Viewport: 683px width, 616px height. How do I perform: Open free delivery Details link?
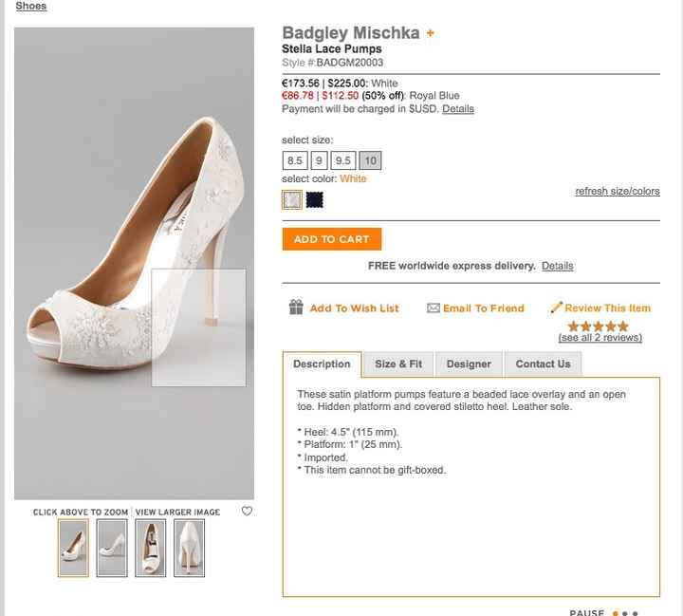(x=557, y=266)
